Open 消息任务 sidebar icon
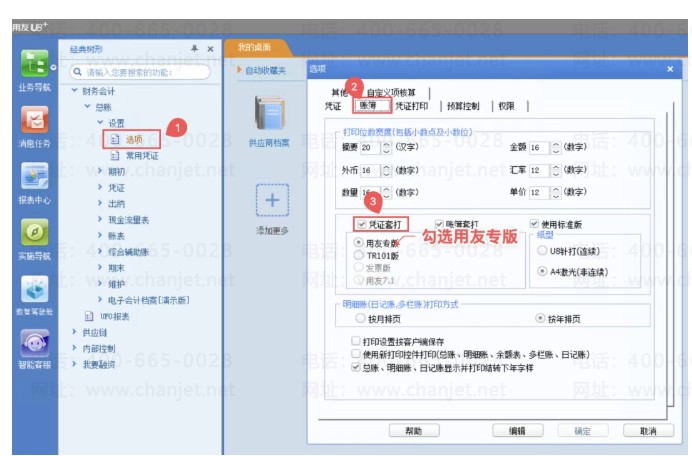692x456 pixels. point(34,120)
